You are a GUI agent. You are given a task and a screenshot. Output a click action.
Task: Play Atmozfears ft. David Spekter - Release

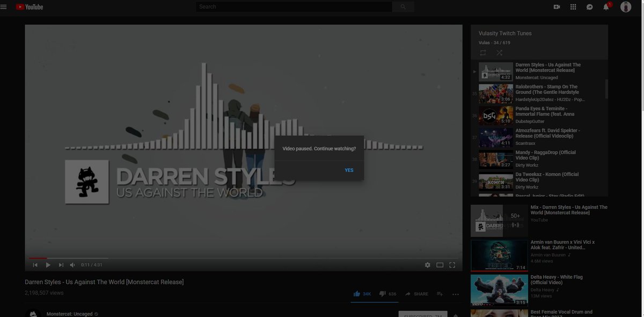tap(539, 137)
